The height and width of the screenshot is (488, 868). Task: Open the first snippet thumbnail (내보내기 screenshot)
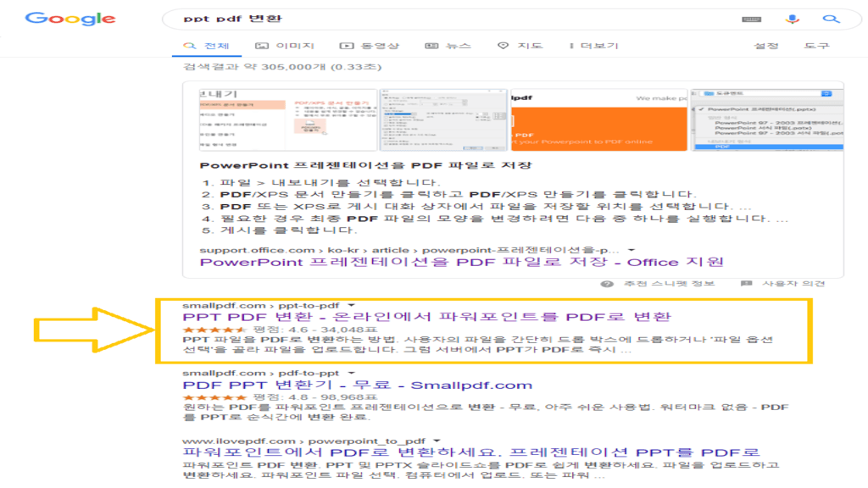[288, 119]
